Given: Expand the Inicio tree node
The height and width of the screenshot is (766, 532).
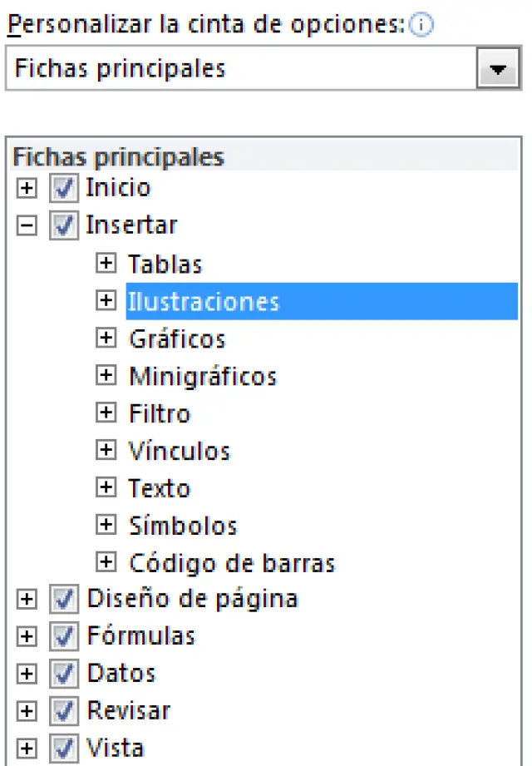Looking at the screenshot, I should coord(27,189).
